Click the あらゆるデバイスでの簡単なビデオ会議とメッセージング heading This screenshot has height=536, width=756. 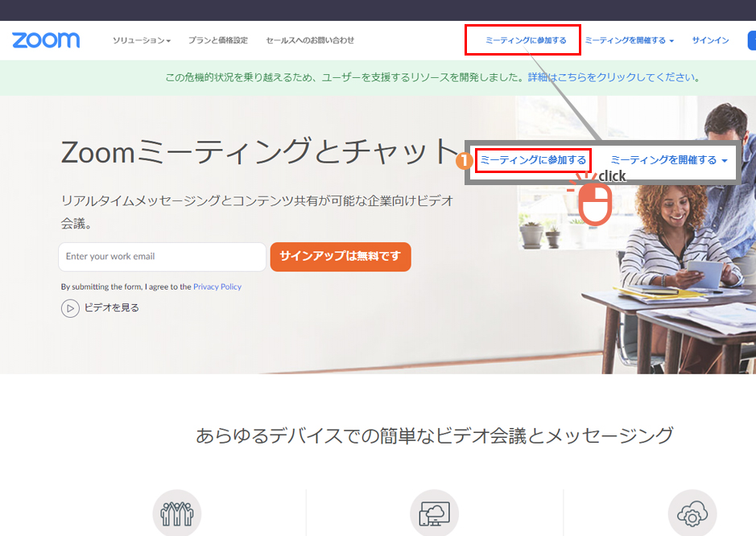point(435,435)
